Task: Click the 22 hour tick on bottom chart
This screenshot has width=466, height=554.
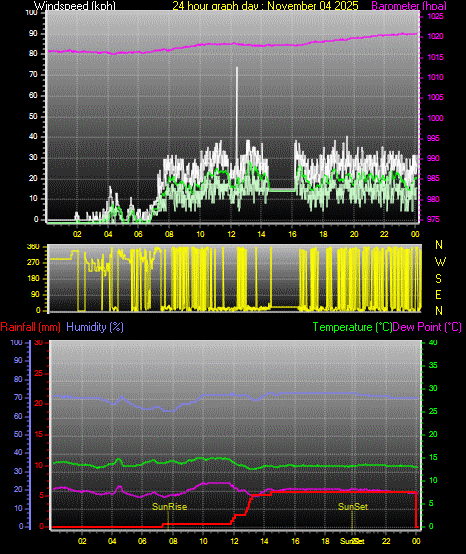Action: click(x=387, y=541)
